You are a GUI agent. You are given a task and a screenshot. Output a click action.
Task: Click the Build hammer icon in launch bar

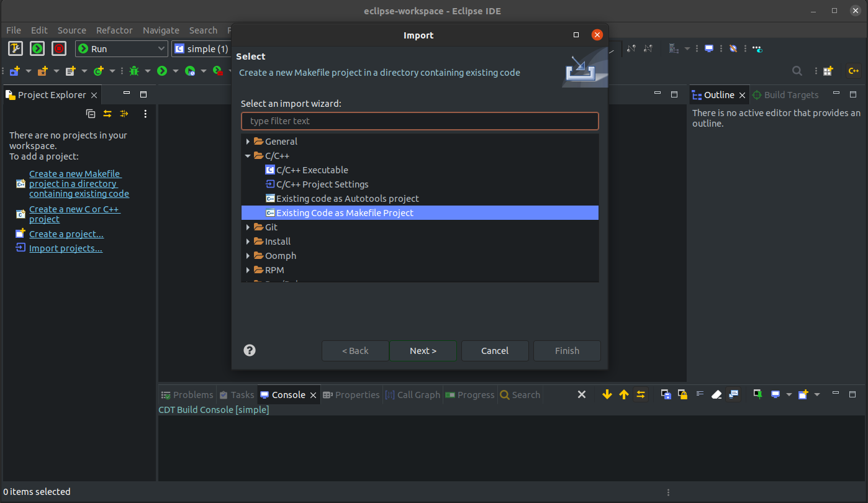pos(16,48)
